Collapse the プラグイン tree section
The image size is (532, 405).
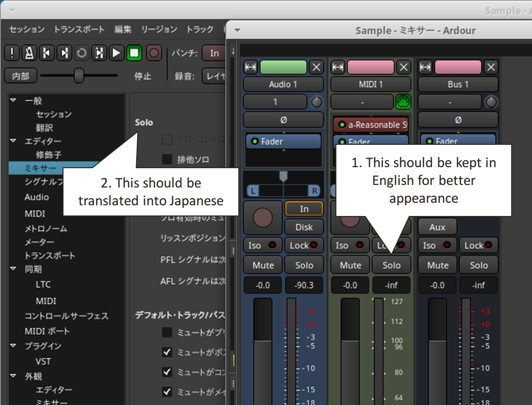(13, 346)
